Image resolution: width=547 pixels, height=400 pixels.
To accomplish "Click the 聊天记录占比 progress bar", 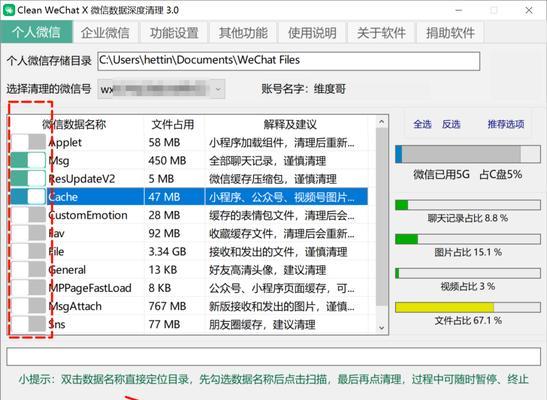I will coord(468,205).
